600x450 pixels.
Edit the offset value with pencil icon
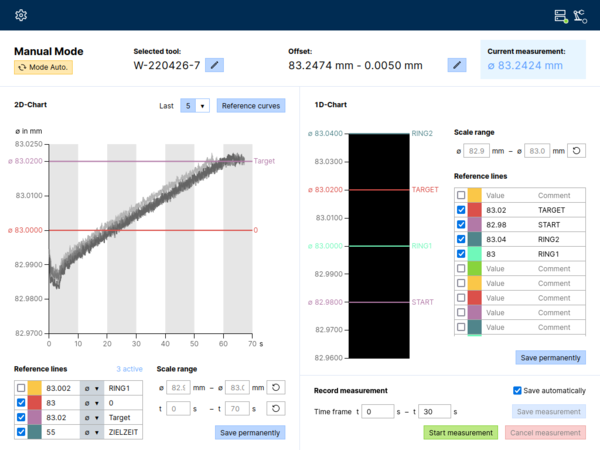[x=457, y=65]
